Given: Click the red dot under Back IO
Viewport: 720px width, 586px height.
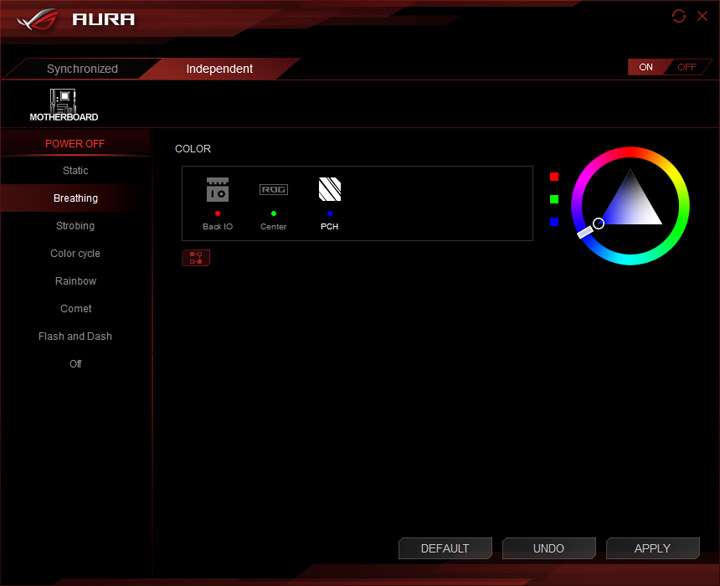Looking at the screenshot, I should click(x=218, y=214).
